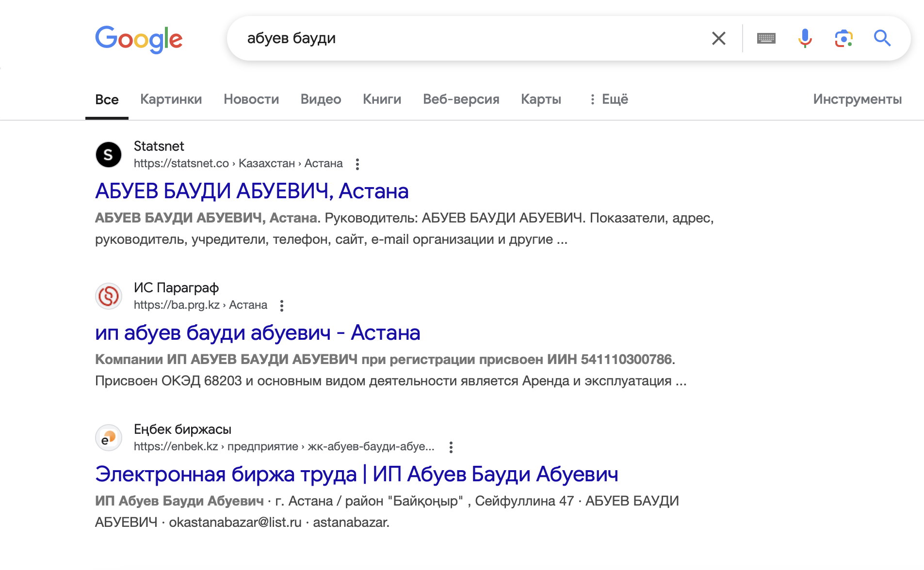Expand the Ещё menu
The height and width of the screenshot is (570, 924).
click(609, 99)
